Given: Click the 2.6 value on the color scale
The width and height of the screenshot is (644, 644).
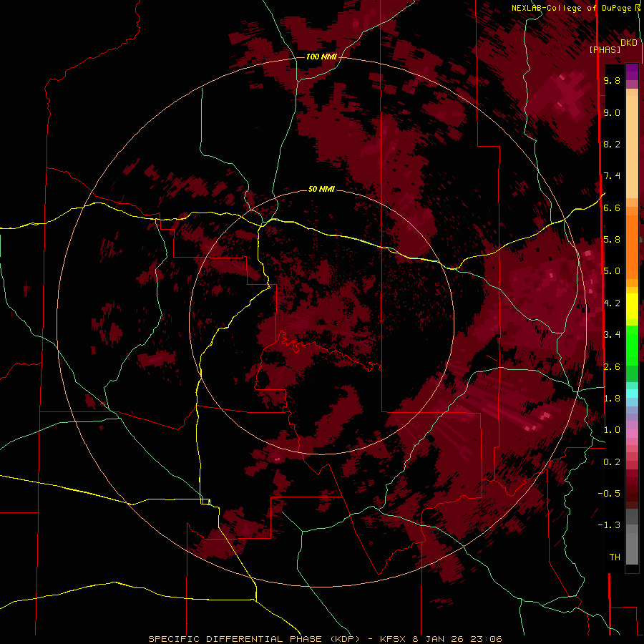Looking at the screenshot, I should point(612,367).
